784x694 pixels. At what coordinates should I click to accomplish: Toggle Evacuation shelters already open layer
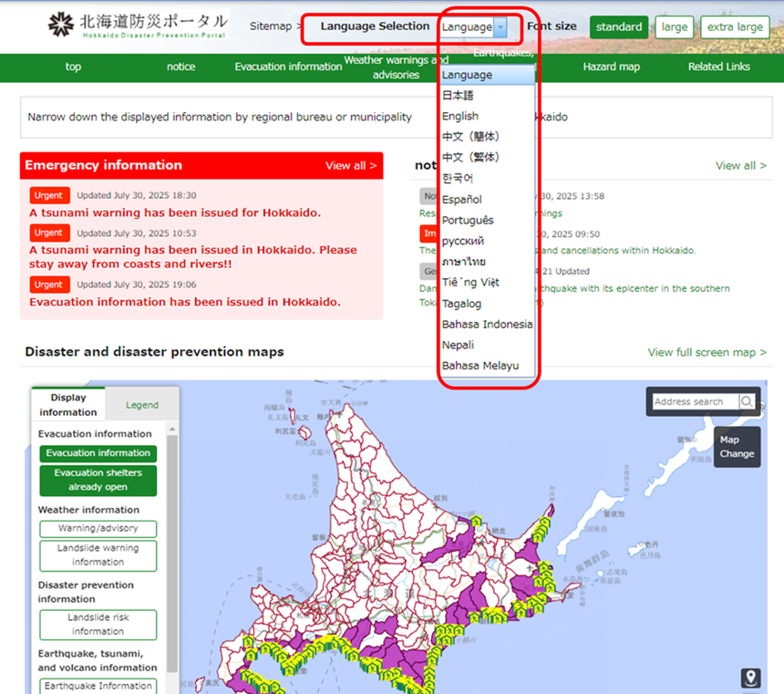[x=98, y=480]
